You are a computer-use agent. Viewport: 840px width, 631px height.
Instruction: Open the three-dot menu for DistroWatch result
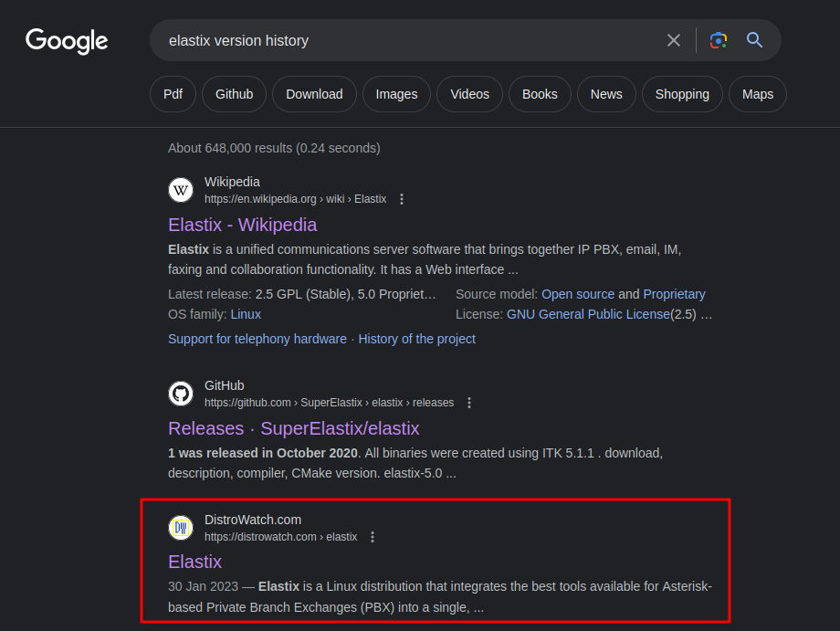tap(373, 537)
